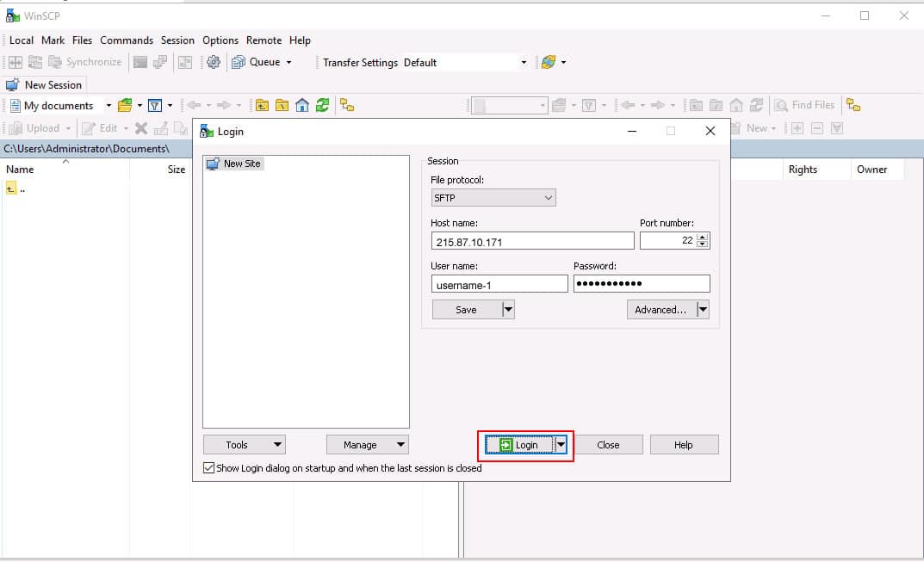Click the remote panel filter icon
924x562 pixels.
pyautogui.click(x=589, y=106)
